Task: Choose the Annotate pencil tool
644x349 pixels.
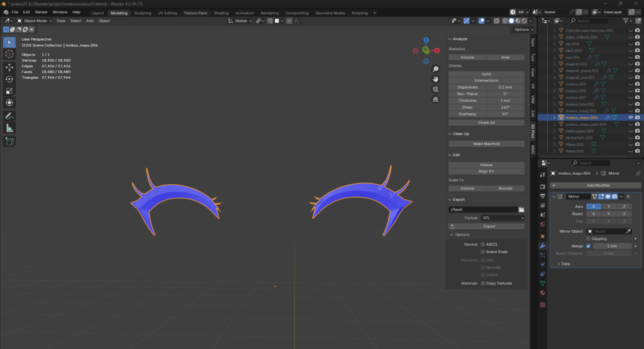Action: click(9, 116)
